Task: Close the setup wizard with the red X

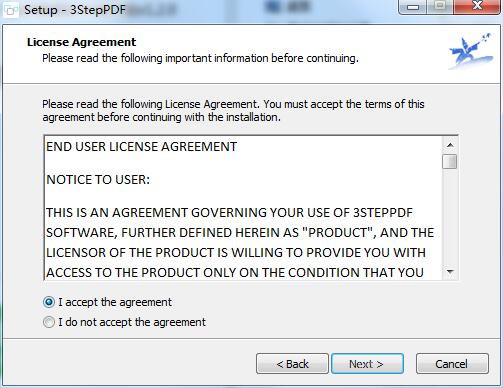Action: (x=477, y=7)
